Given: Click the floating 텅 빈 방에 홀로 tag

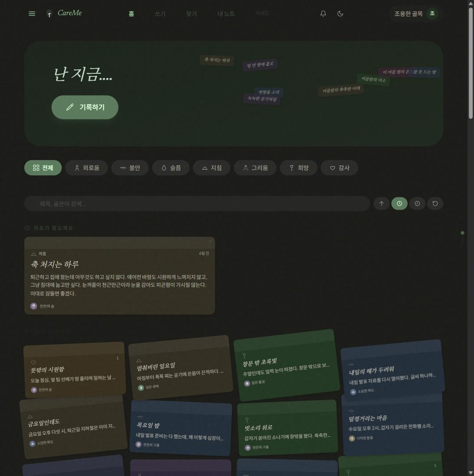Looking at the screenshot, I should [x=260, y=64].
